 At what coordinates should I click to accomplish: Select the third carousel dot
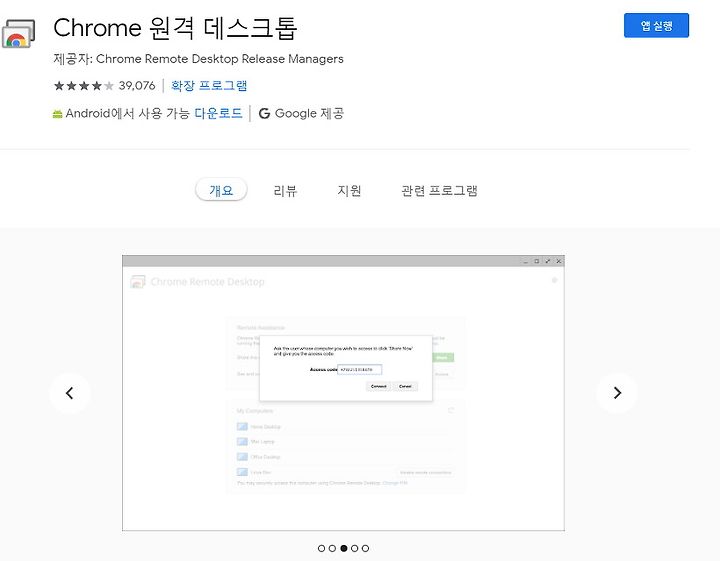point(343,548)
